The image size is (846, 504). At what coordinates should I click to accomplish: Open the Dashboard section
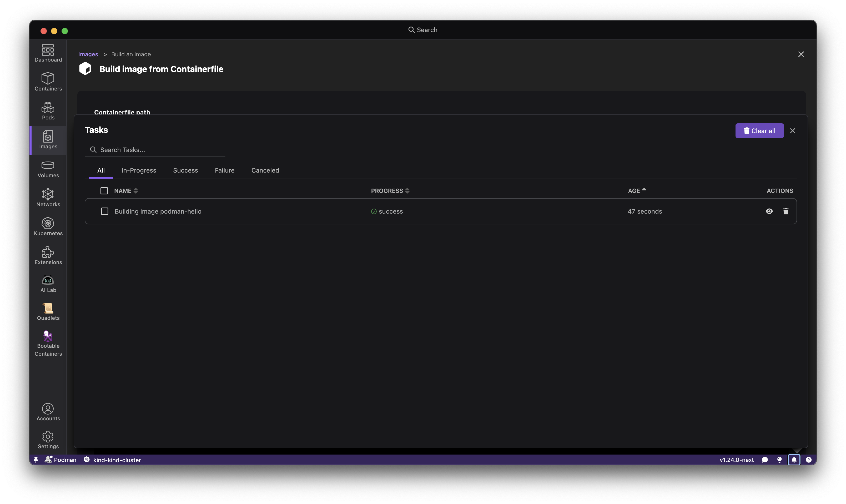click(x=48, y=53)
